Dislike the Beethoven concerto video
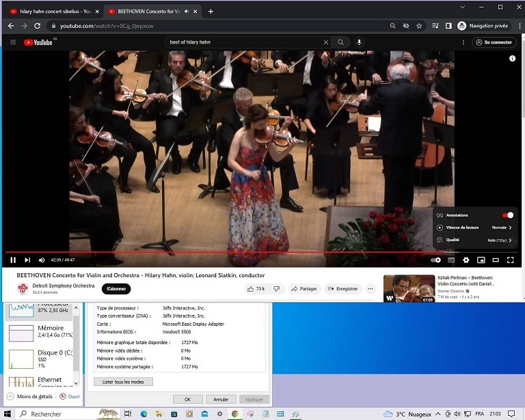 tap(277, 289)
